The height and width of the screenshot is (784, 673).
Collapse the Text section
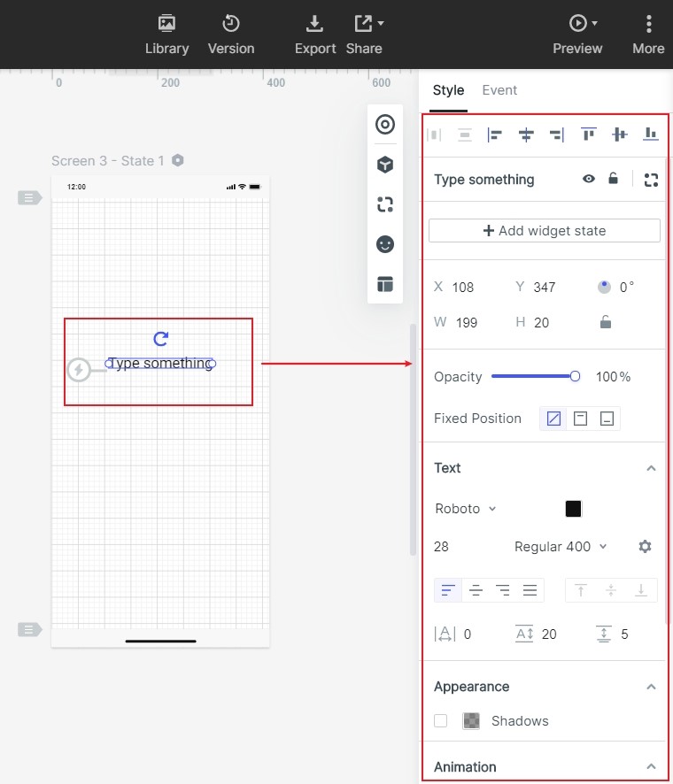651,468
